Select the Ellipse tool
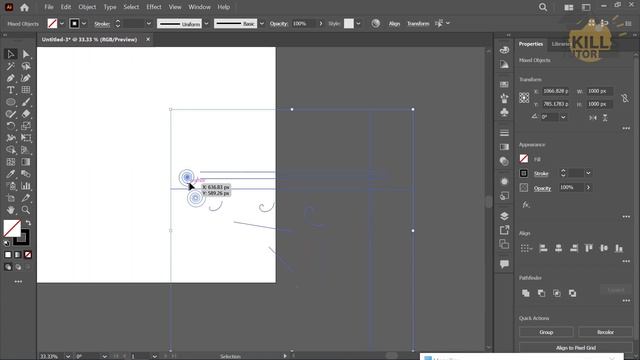This screenshot has height=360, width=640. point(11,102)
